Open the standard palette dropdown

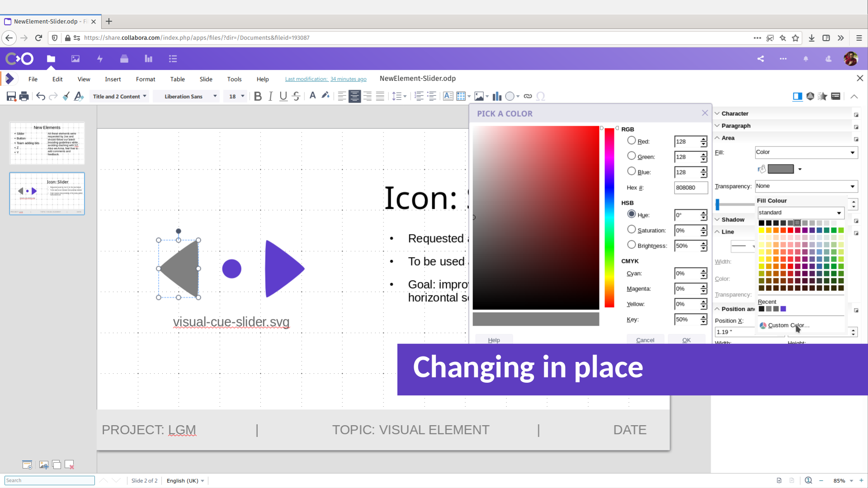800,213
